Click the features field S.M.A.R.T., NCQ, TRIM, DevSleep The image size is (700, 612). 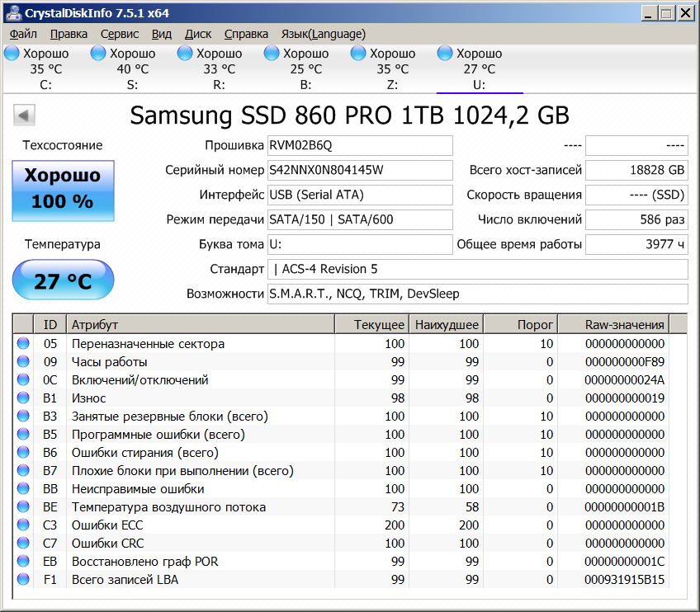(478, 294)
